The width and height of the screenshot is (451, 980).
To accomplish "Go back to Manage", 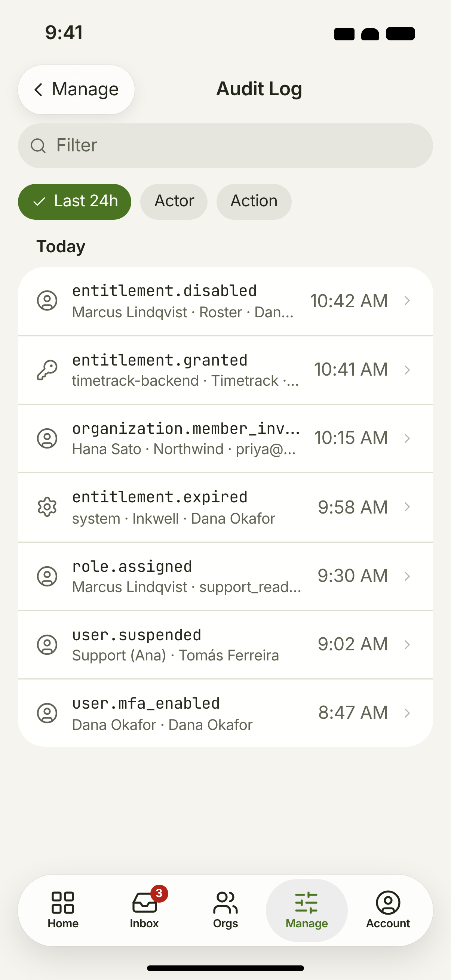I will click(76, 89).
